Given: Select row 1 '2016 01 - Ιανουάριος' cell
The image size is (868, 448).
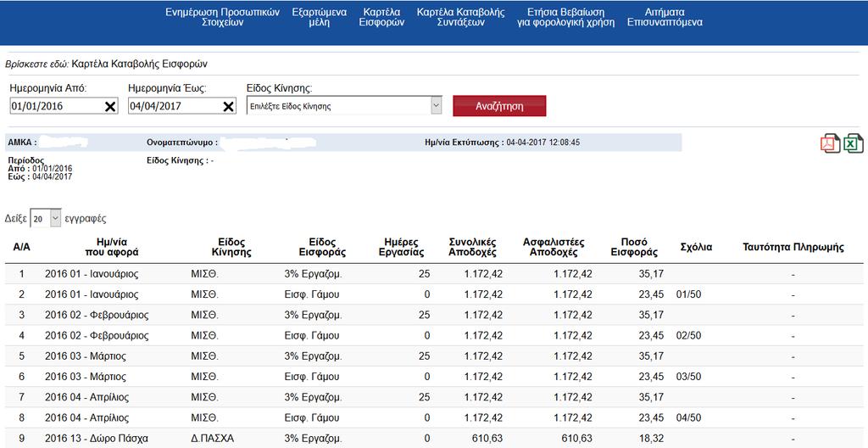Looking at the screenshot, I should tap(92, 273).
